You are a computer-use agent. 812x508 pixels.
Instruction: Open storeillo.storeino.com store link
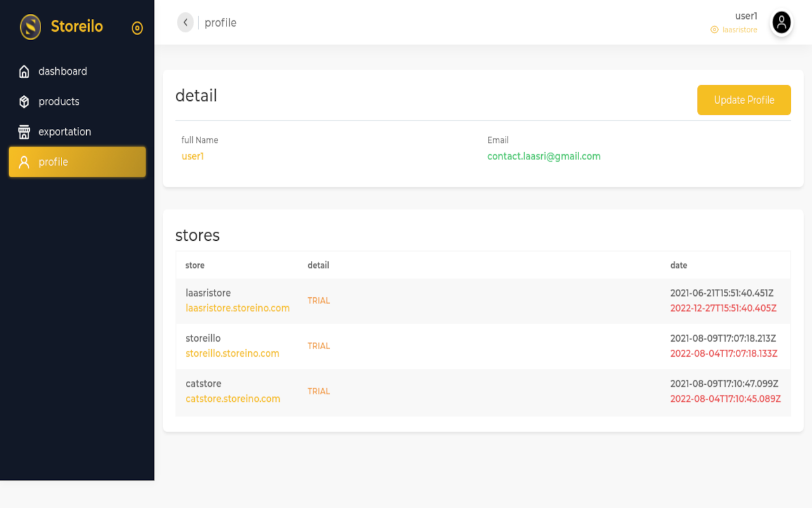tap(232, 353)
